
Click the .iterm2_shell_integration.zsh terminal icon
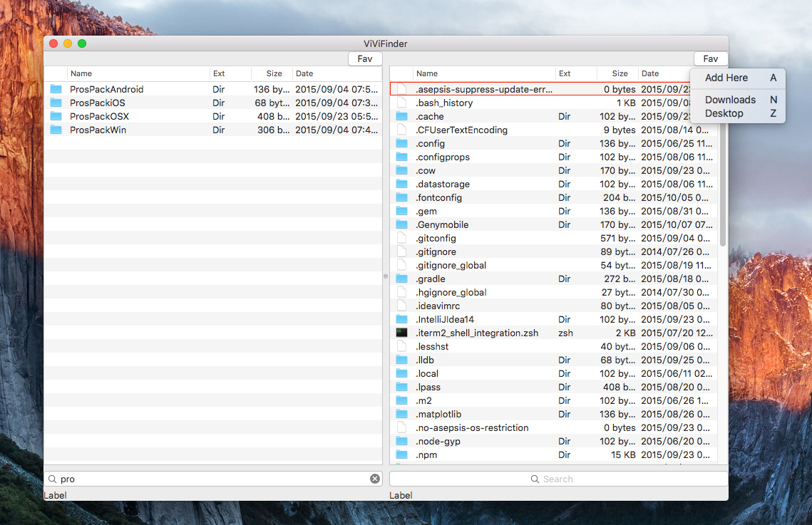click(402, 333)
